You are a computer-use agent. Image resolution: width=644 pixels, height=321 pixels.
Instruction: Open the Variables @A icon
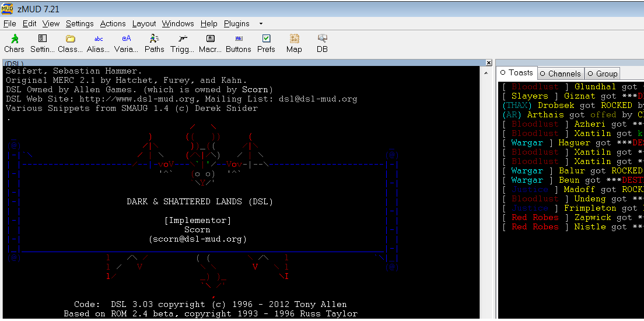pos(126,44)
